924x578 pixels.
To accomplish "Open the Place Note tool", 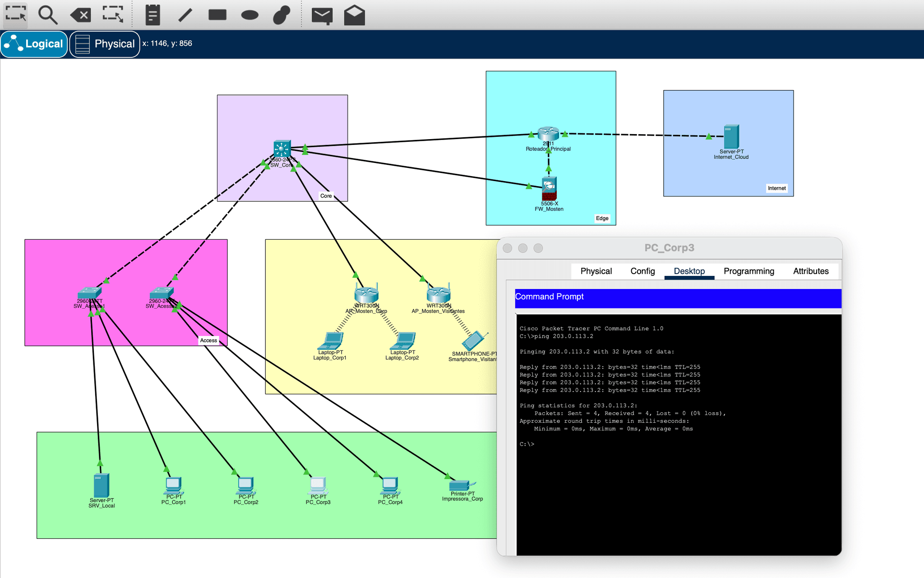I will pyautogui.click(x=153, y=14).
